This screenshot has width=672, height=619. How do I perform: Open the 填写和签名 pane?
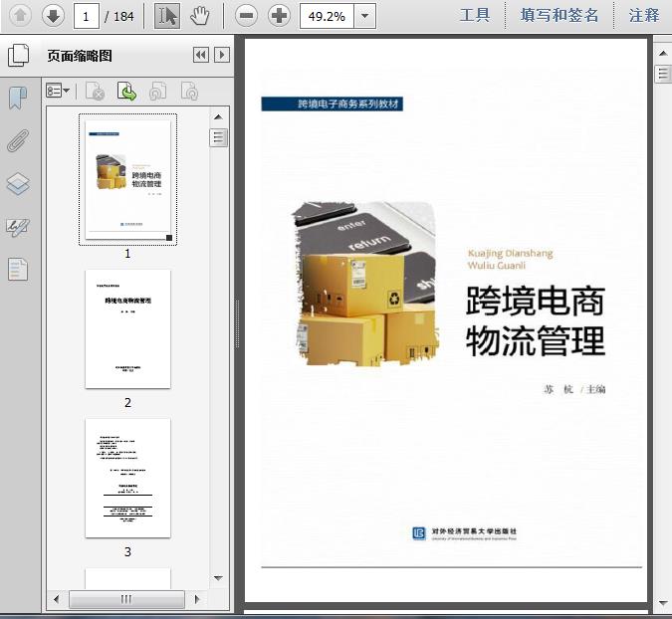pyautogui.click(x=560, y=15)
